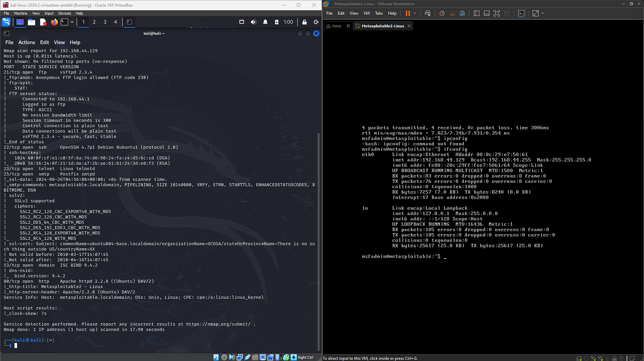Open VirtualBox Devices menu

[x=64, y=13]
